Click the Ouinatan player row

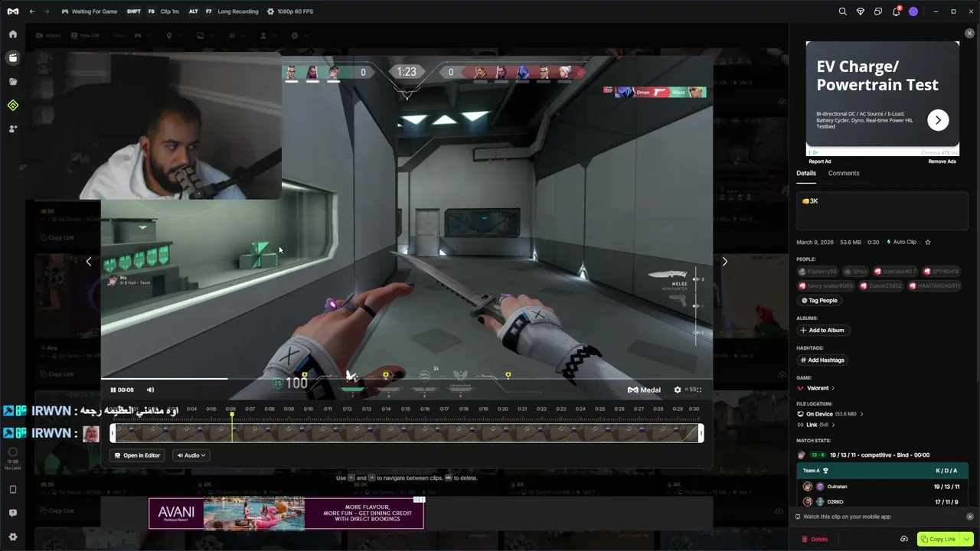click(x=883, y=487)
